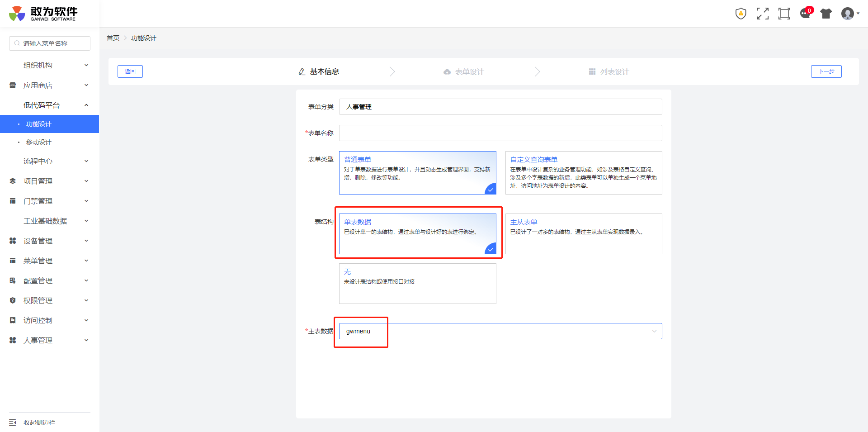Open 移动设计 in the sidebar
This screenshot has width=868, height=432.
(x=39, y=142)
